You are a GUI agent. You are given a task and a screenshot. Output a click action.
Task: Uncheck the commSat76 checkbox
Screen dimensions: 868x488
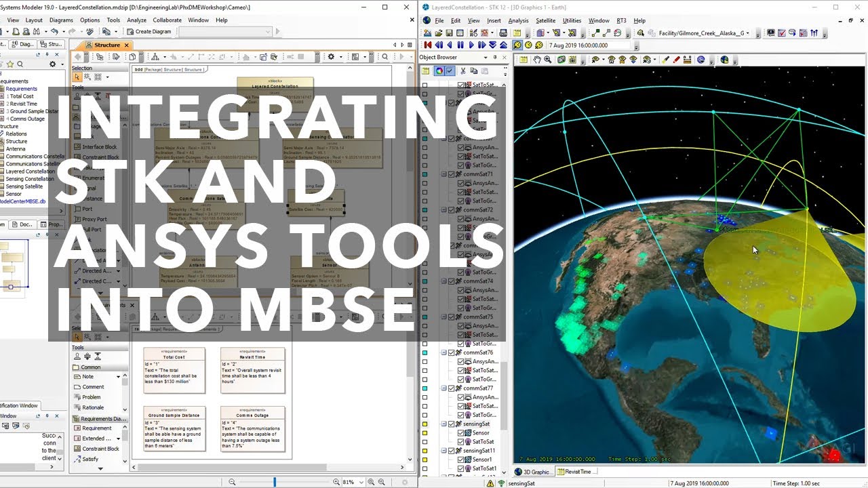(x=452, y=352)
